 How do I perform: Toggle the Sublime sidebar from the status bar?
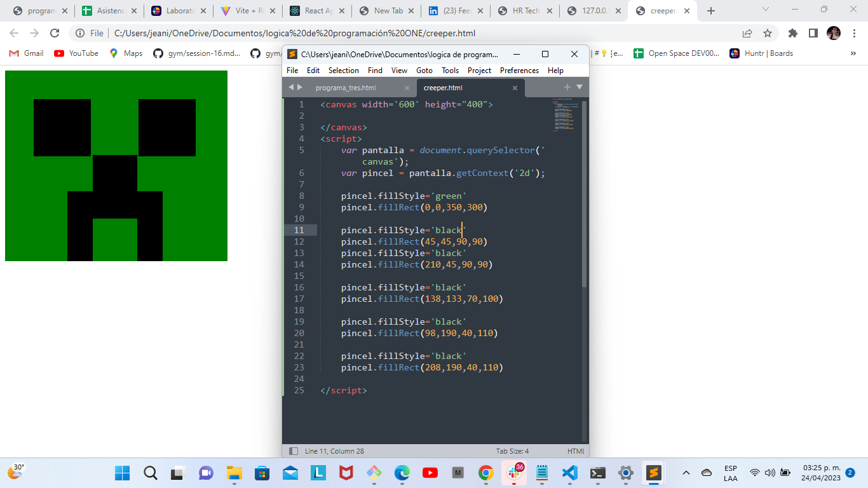click(x=294, y=451)
